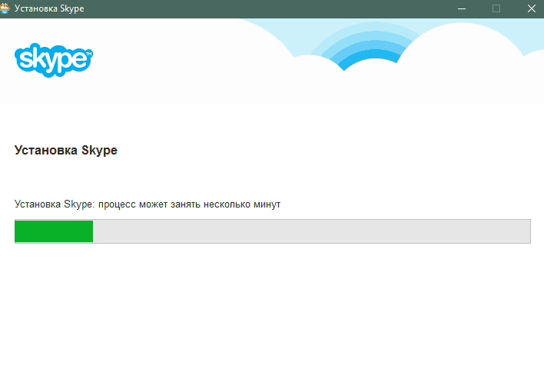544x392 pixels.
Task: Click the green filled part of the progress bar
Action: coord(54,231)
